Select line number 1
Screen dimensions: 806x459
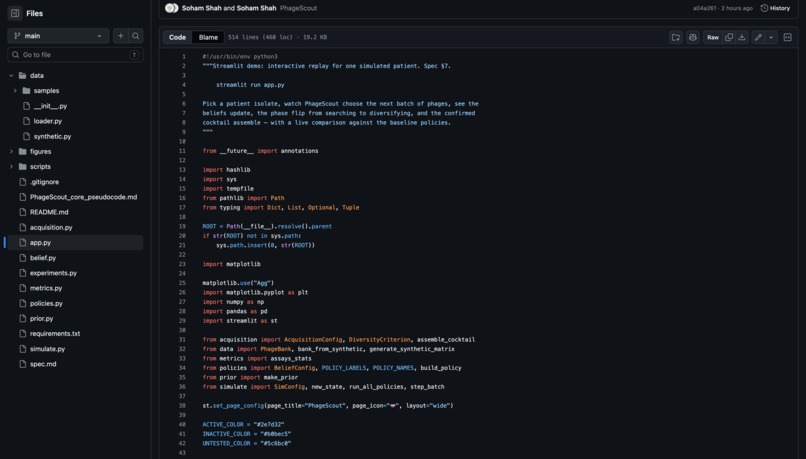(x=184, y=57)
